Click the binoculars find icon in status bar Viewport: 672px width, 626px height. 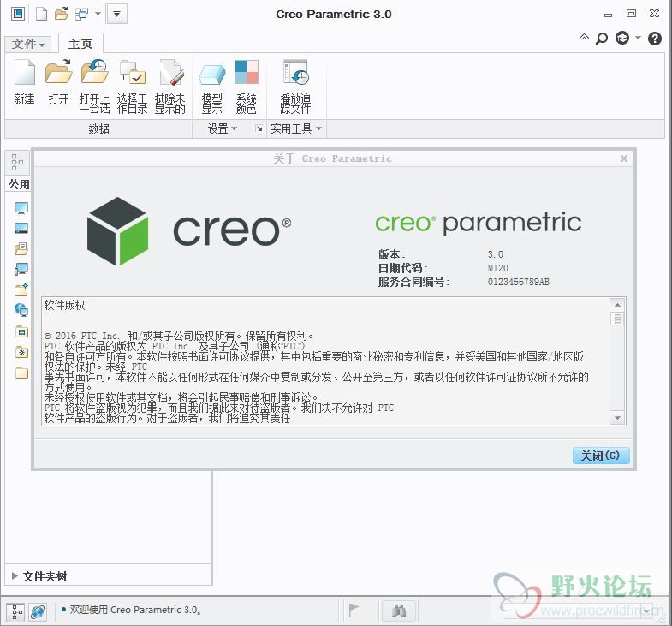pos(399,611)
